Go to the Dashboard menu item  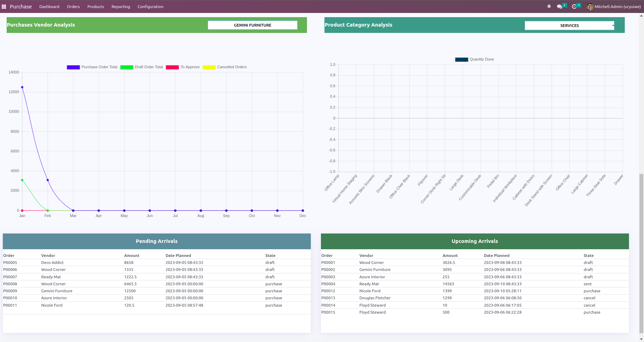[x=49, y=7]
